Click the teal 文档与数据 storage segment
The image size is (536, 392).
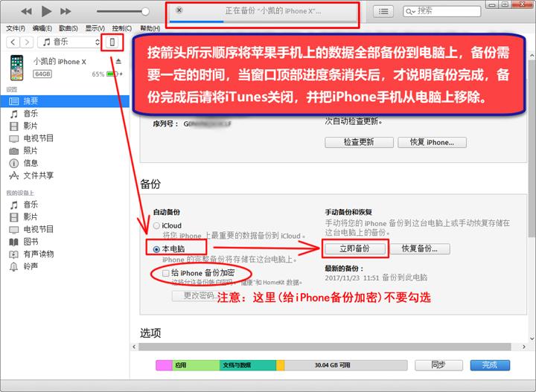tap(248, 365)
